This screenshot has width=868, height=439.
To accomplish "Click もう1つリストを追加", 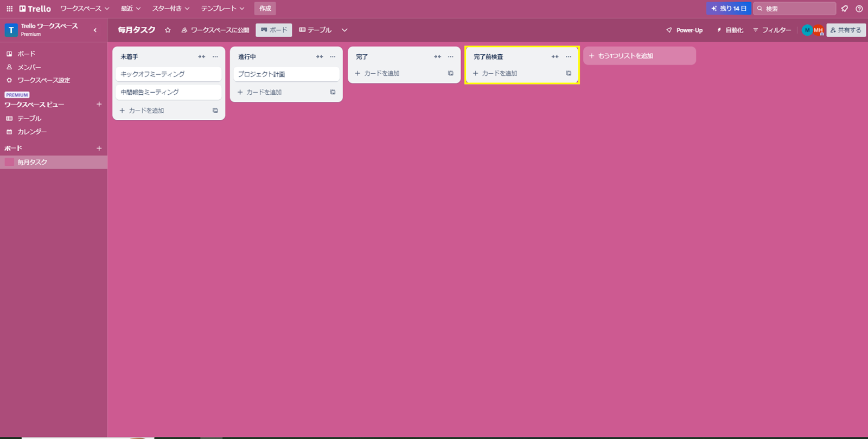I will pos(640,56).
